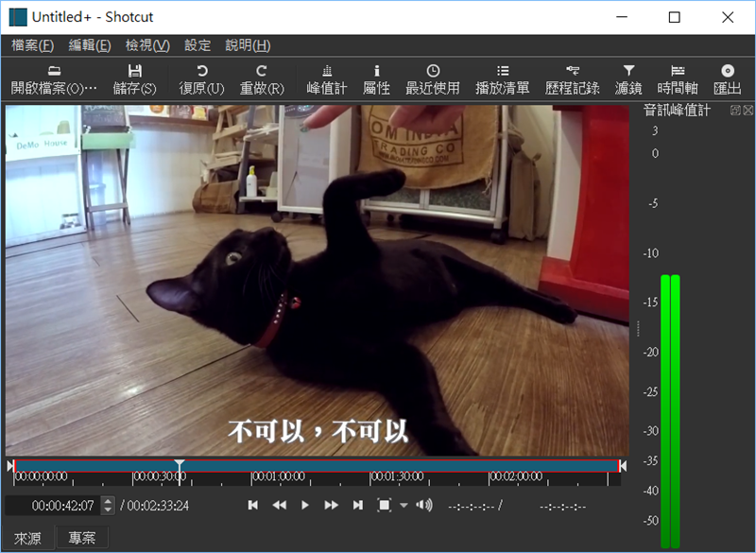Image resolution: width=756 pixels, height=553 pixels.
Task: Open the volume control speaker icon
Action: click(424, 506)
